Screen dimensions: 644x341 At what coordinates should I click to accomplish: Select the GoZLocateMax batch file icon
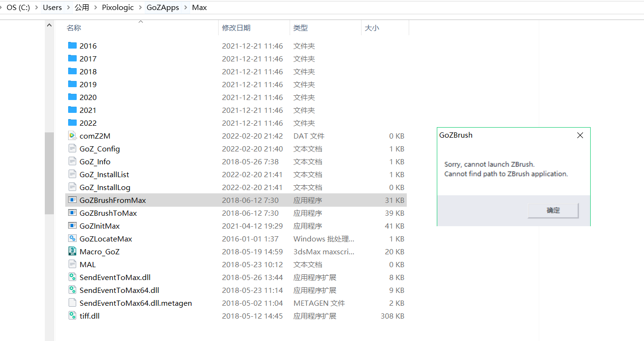click(72, 239)
